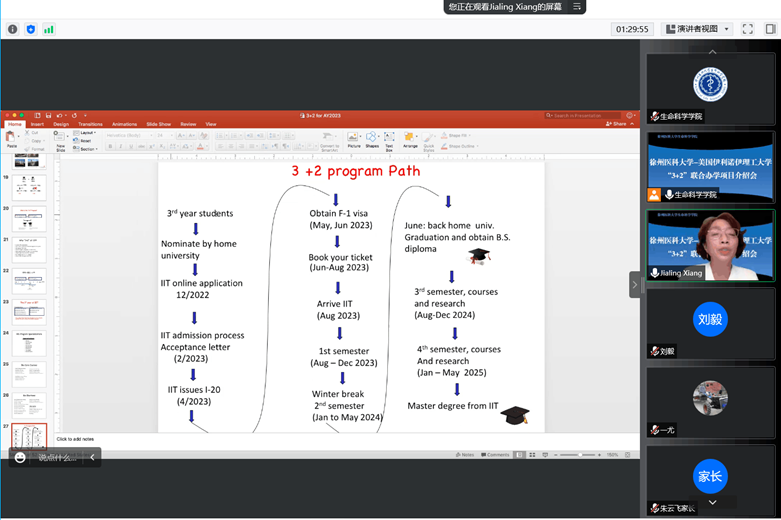Open the meeting info icon
Image resolution: width=781 pixels, height=520 pixels.
pyautogui.click(x=12, y=29)
